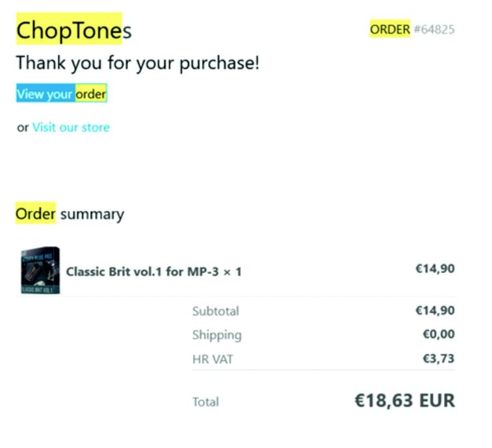Click the VAT amount €3,73
This screenshot has height=448, width=492.
pyautogui.click(x=438, y=358)
